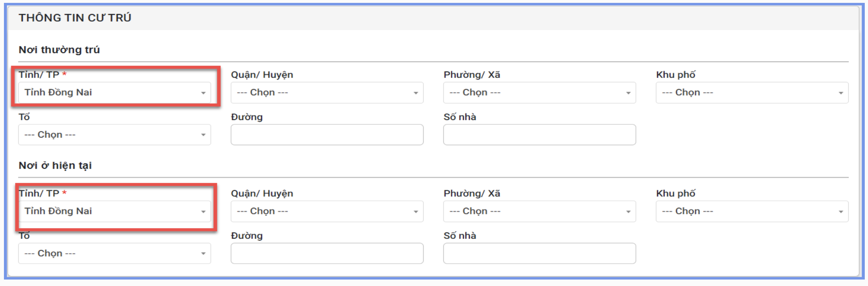
Task: Click Tỉnh/TP label in Nơi thường trú
Action: pos(39,75)
